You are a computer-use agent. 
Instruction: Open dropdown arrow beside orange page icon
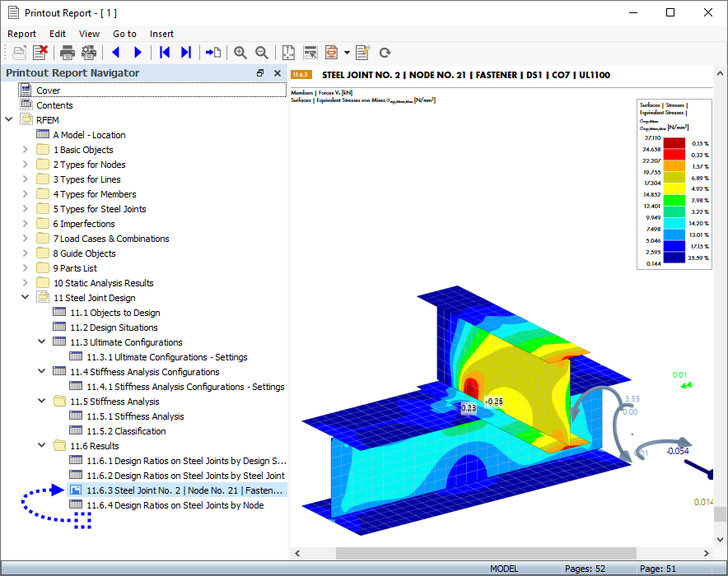tap(347, 53)
